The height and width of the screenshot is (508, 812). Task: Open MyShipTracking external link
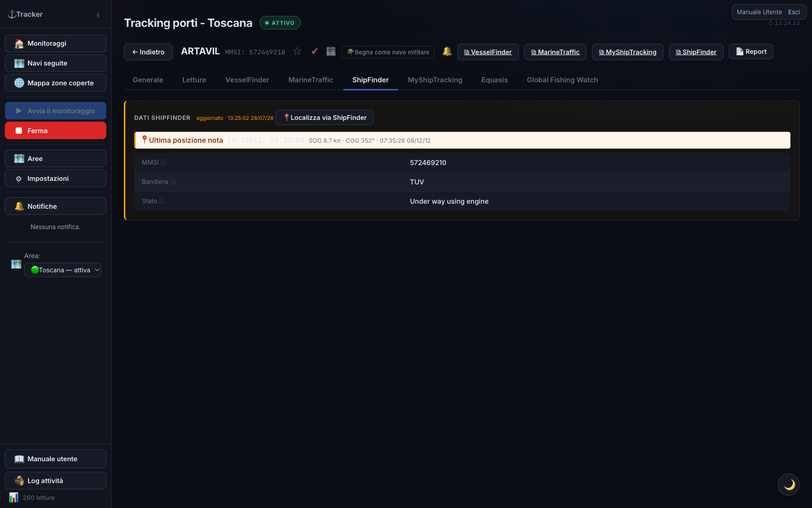pos(628,52)
